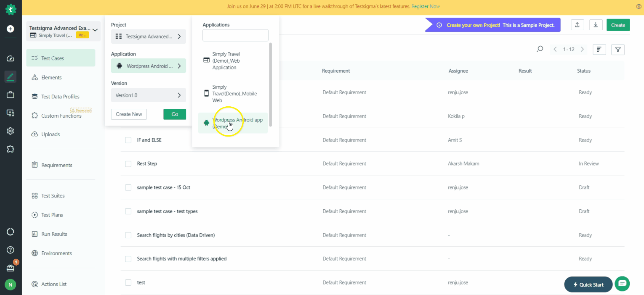The height and width of the screenshot is (295, 644).
Task: Click the Testsigma logo icon
Action: (x=11, y=9)
